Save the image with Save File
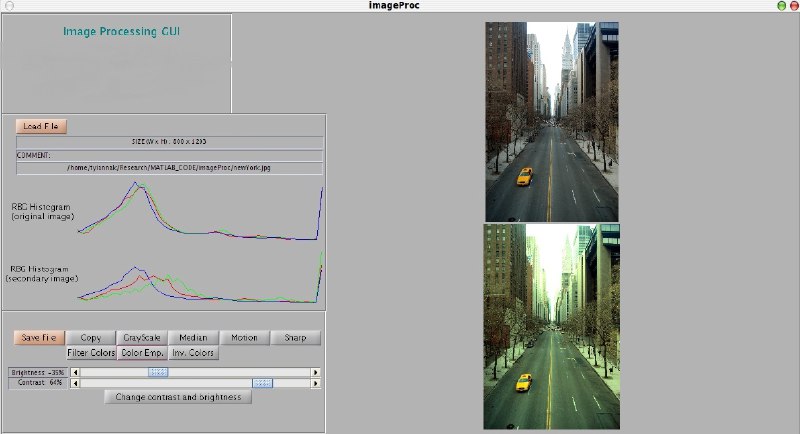 pyautogui.click(x=39, y=338)
